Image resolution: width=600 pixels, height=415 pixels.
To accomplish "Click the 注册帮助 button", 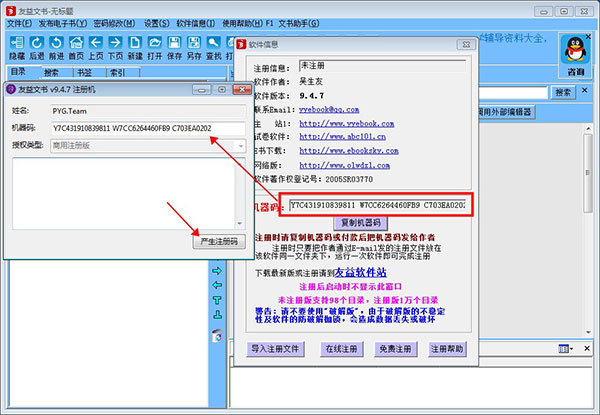I will (x=447, y=349).
